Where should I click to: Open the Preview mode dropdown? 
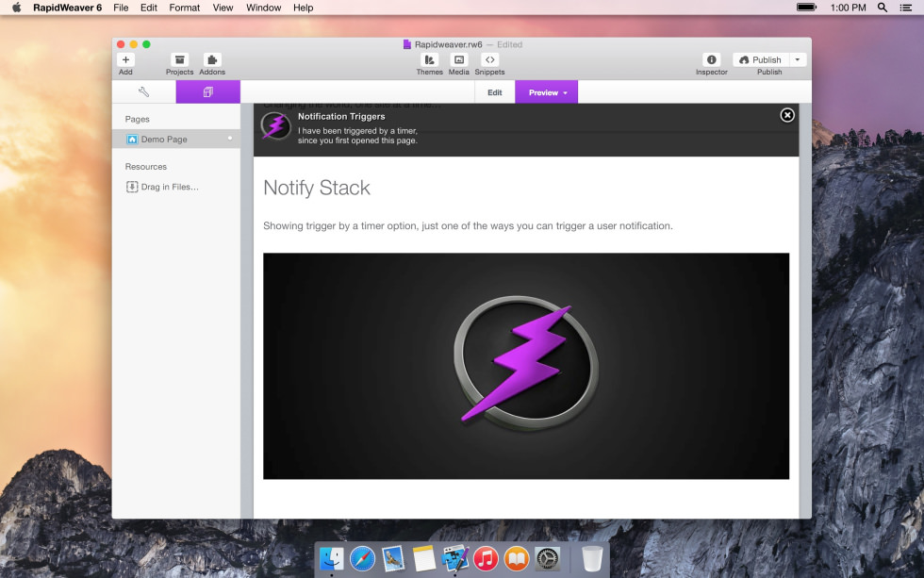(x=547, y=92)
